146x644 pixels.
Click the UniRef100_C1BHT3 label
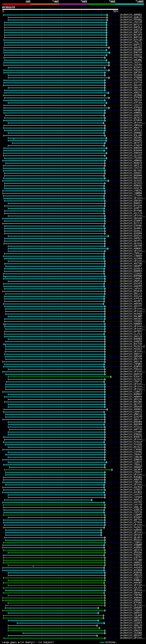click(131, 392)
